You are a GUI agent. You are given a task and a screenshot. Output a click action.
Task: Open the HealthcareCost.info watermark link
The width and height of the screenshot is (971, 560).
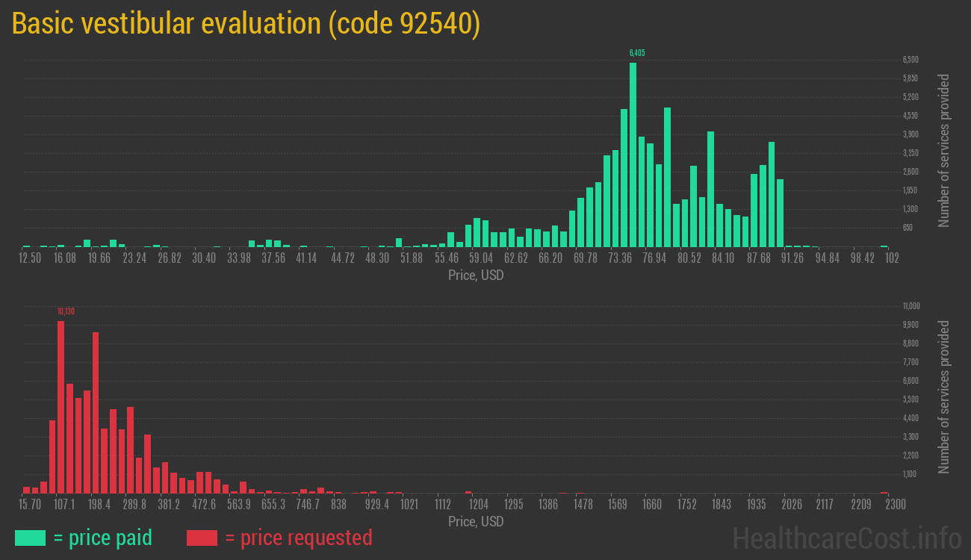[x=846, y=538]
